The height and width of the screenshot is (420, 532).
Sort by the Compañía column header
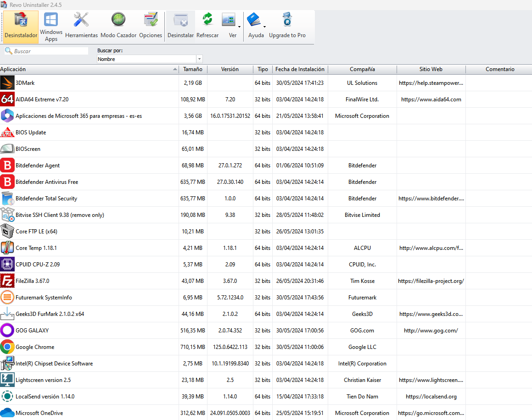362,69
